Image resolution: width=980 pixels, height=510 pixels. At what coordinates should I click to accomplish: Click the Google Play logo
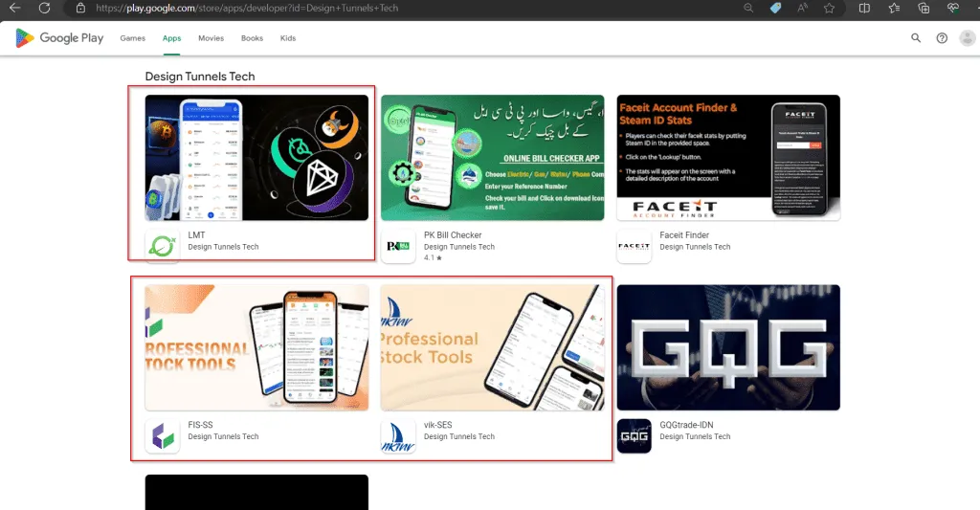(x=59, y=38)
